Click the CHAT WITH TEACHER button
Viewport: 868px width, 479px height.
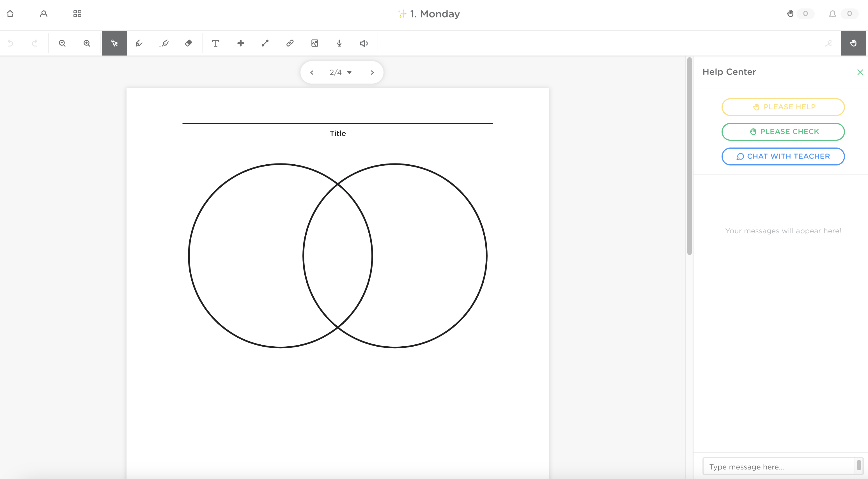click(783, 156)
